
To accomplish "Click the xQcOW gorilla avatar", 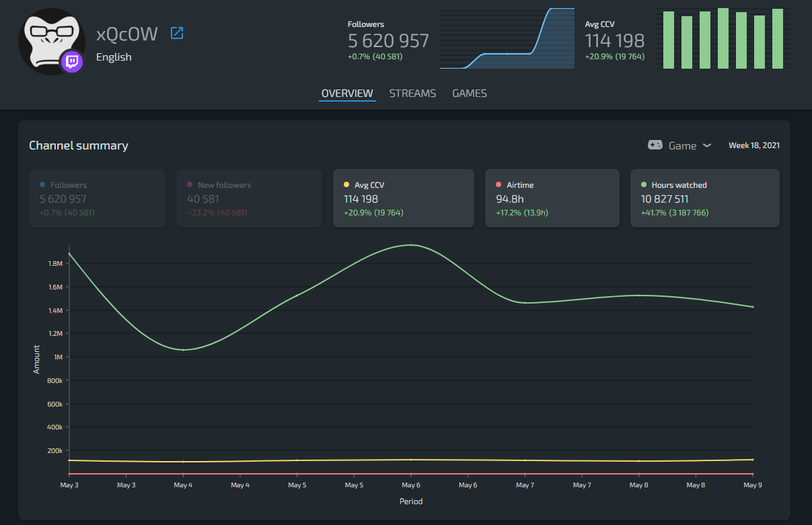I will 52,41.
